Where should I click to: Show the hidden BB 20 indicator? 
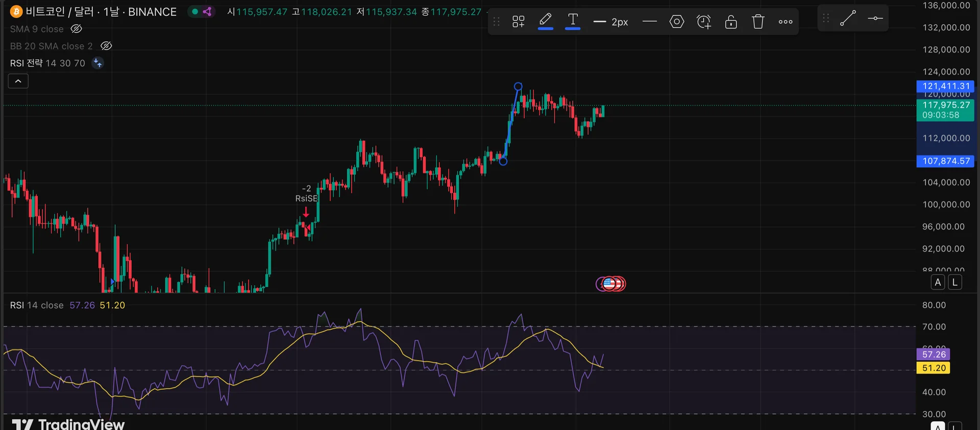point(106,46)
